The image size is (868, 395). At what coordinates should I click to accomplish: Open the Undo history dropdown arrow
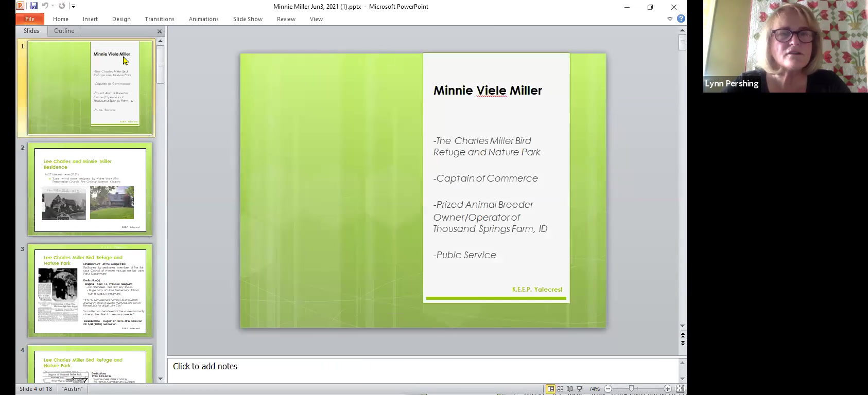pyautogui.click(x=53, y=6)
